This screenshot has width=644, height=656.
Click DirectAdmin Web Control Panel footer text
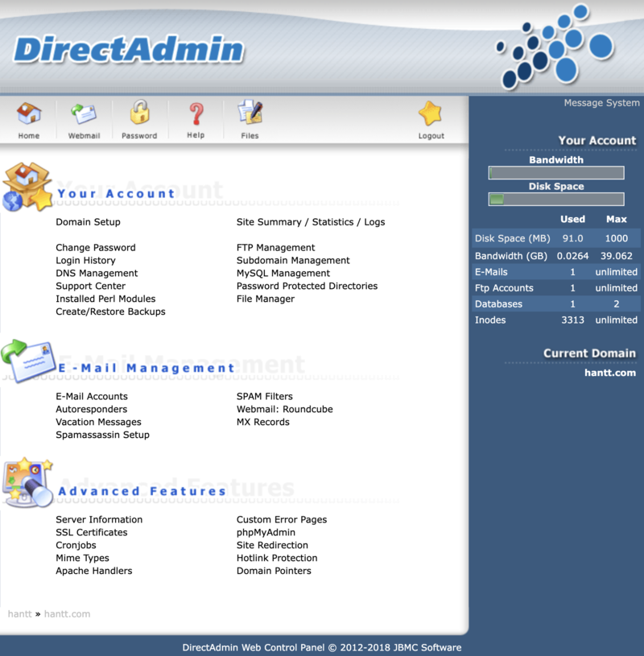tap(322, 648)
